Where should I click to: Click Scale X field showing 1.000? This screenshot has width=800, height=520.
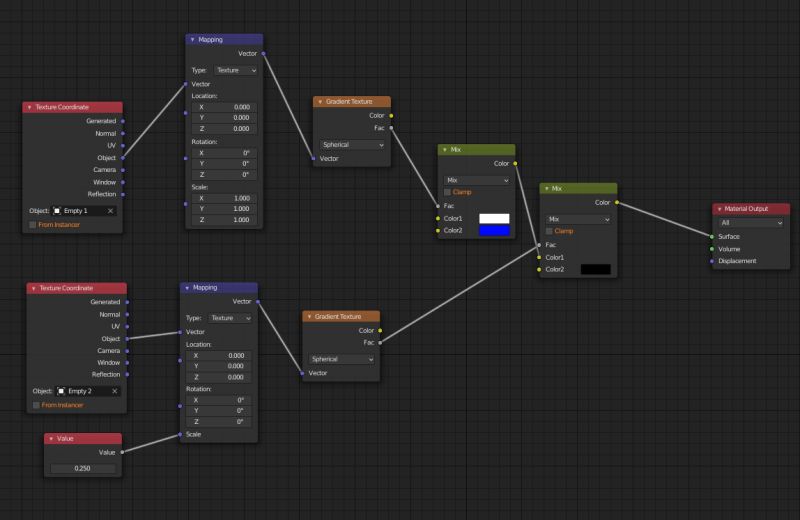tap(224, 198)
